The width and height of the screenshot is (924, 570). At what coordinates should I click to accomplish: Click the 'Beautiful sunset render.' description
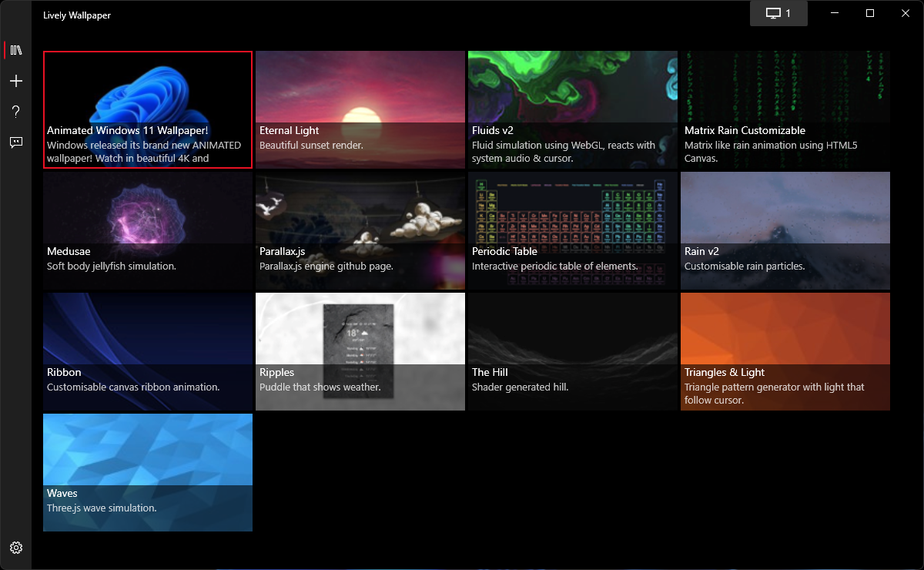click(311, 145)
